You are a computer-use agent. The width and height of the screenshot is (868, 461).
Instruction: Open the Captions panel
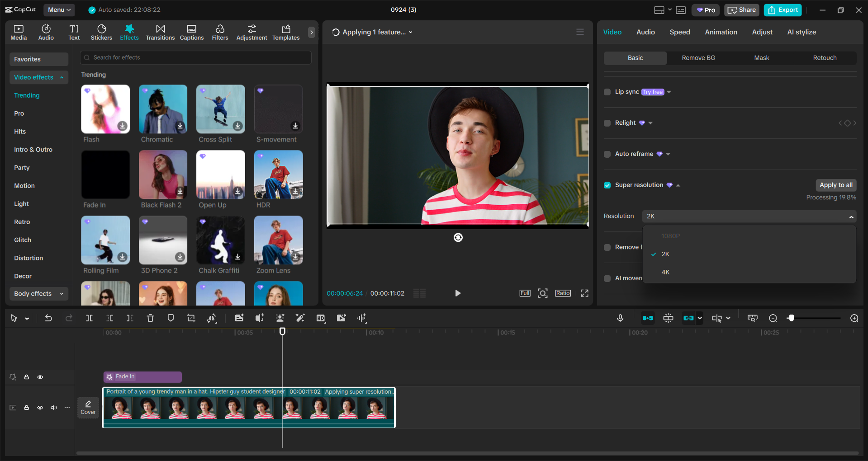point(191,32)
